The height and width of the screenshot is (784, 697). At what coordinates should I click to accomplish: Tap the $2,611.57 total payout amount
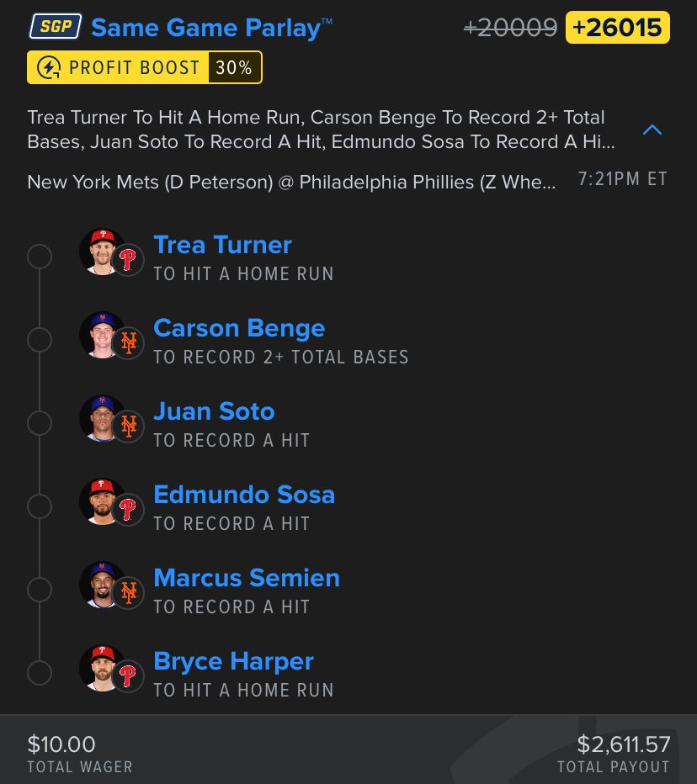pyautogui.click(x=624, y=744)
